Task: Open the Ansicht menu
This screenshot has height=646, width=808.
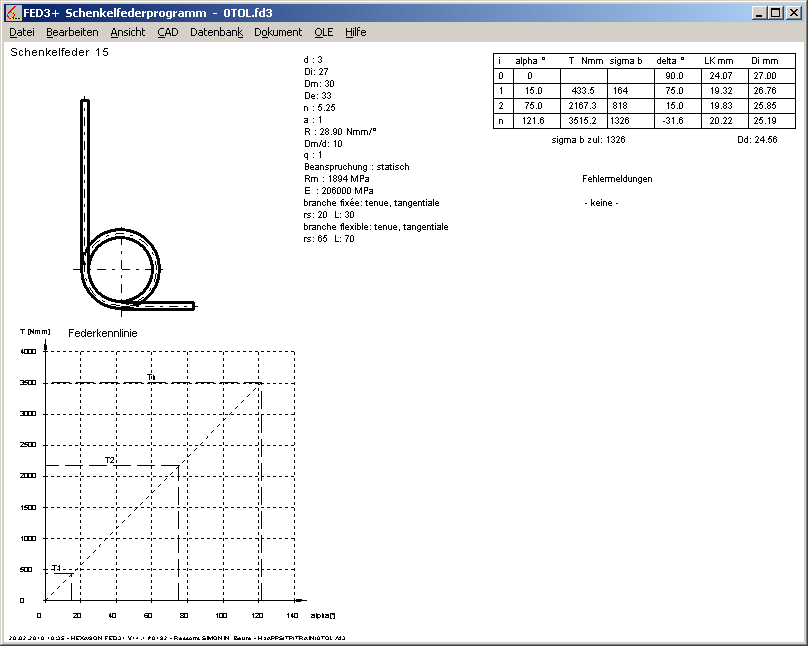Action: [x=128, y=32]
